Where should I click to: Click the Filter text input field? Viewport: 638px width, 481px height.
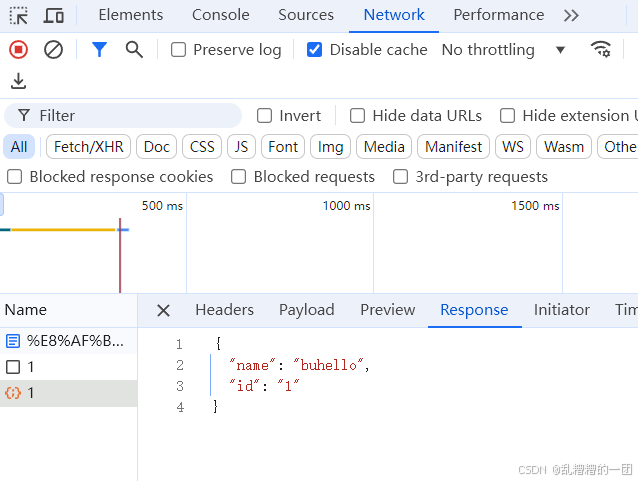click(x=123, y=116)
